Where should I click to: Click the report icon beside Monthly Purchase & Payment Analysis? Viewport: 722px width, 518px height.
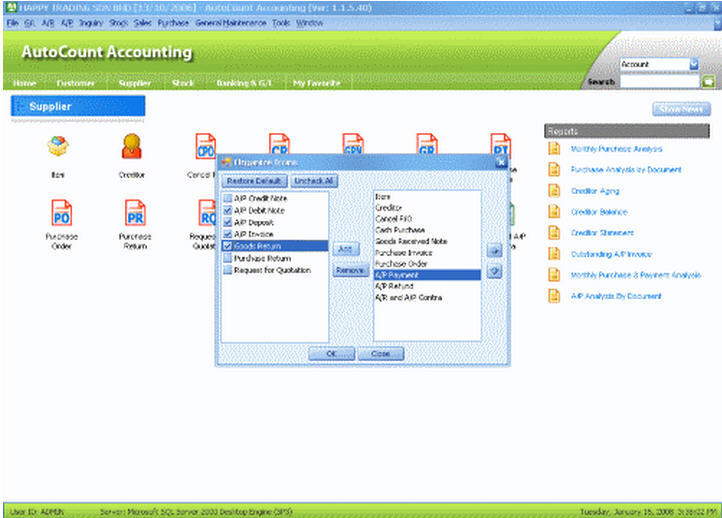pos(554,275)
